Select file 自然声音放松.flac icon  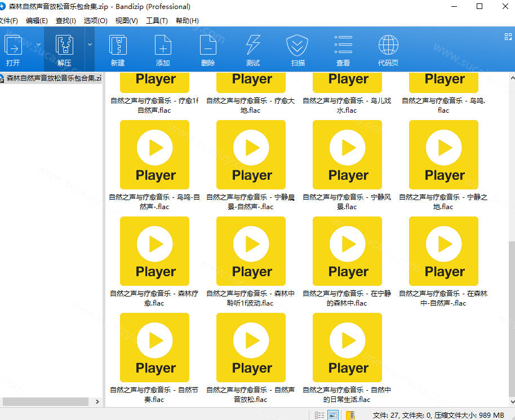(x=251, y=347)
